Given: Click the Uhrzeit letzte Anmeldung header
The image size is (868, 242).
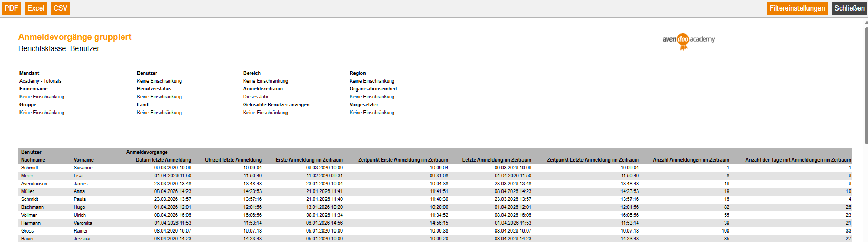Looking at the screenshot, I should [233, 160].
